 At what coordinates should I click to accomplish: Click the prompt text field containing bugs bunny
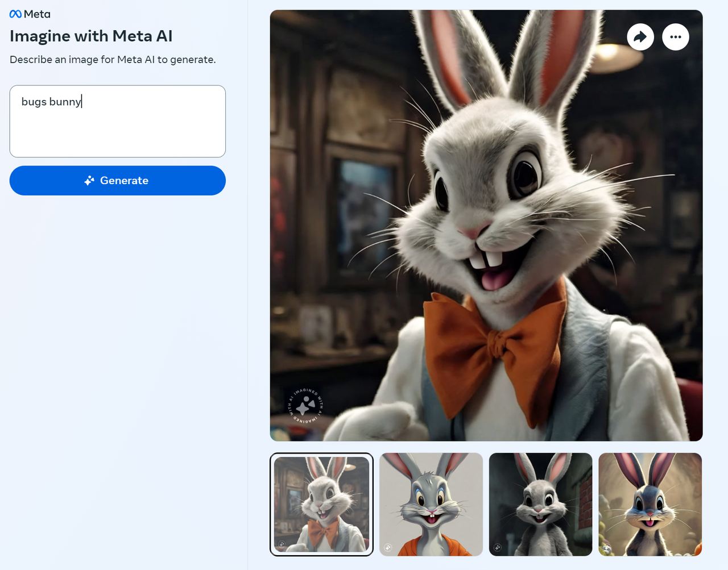pyautogui.click(x=118, y=122)
